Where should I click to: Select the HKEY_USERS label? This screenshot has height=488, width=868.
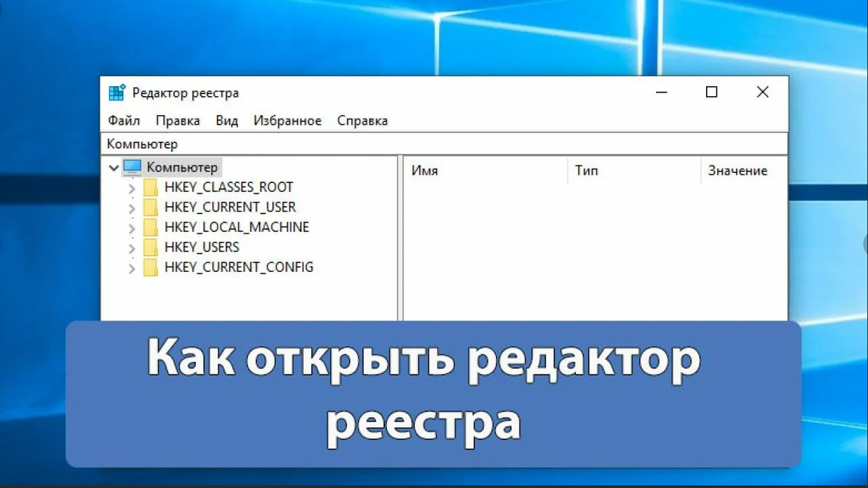(x=202, y=247)
